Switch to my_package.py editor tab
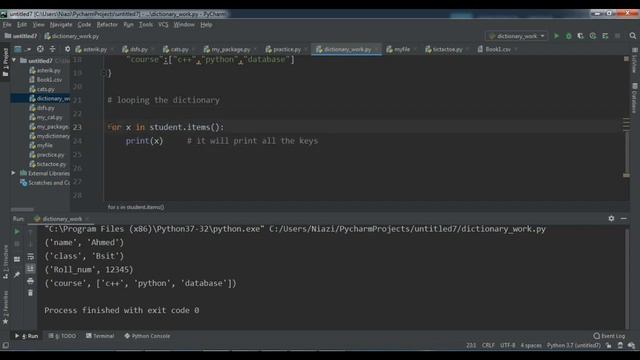The width and height of the screenshot is (640, 360). tap(230, 49)
